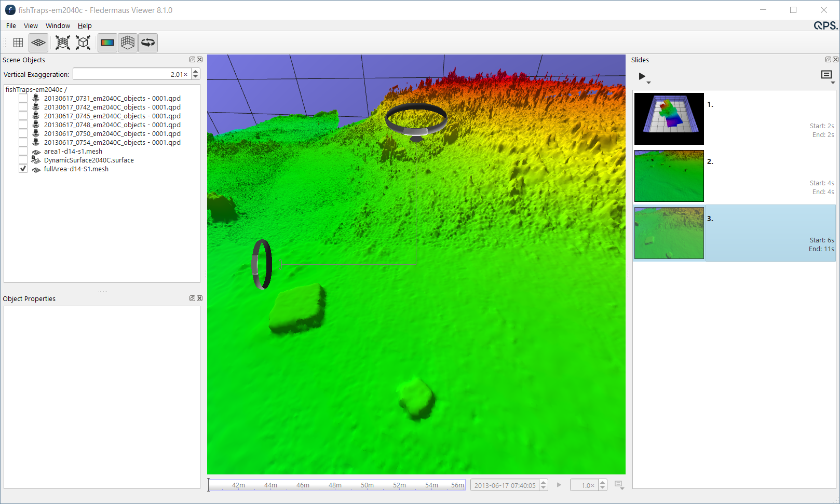This screenshot has height=504, width=840.
Task: Toggle the 3D bounding grid box button
Action: pos(128,43)
